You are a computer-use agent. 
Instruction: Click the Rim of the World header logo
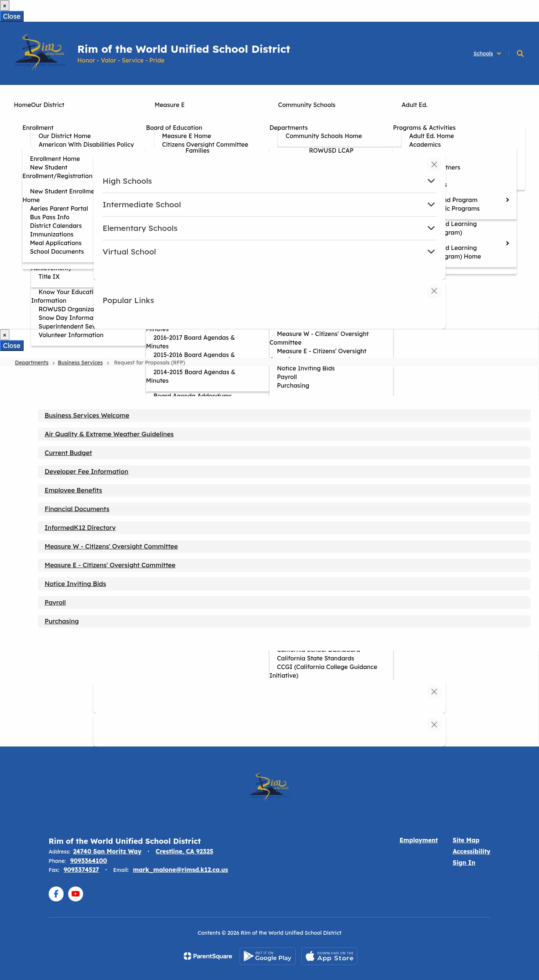pyautogui.click(x=40, y=52)
